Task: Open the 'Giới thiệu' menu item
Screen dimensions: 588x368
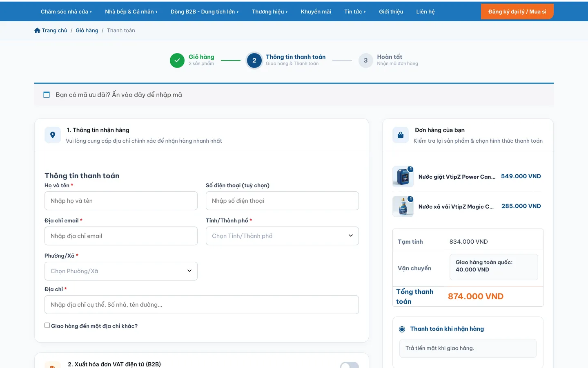Action: (391, 11)
